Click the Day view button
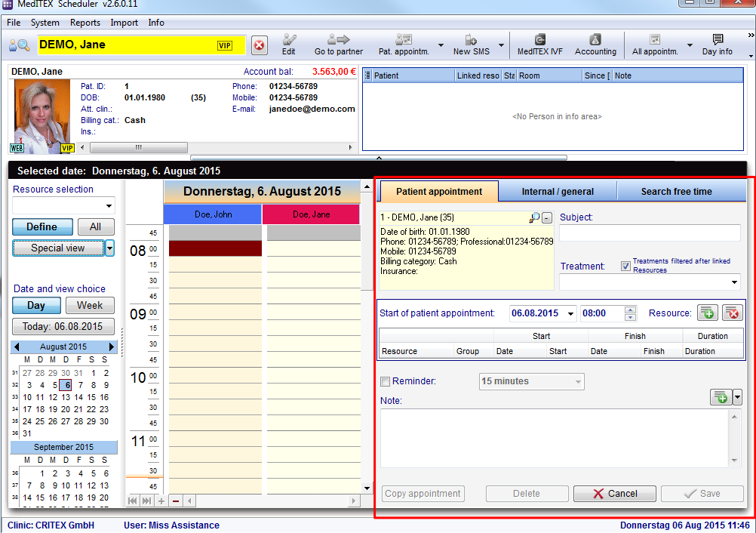Viewport: 756px width, 533px height. click(36, 305)
